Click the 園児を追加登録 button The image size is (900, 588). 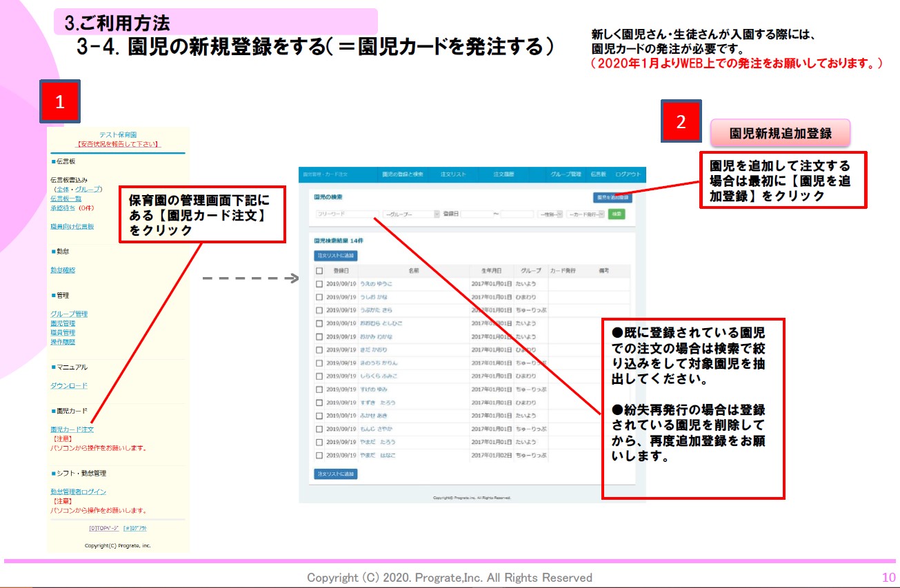point(612,197)
